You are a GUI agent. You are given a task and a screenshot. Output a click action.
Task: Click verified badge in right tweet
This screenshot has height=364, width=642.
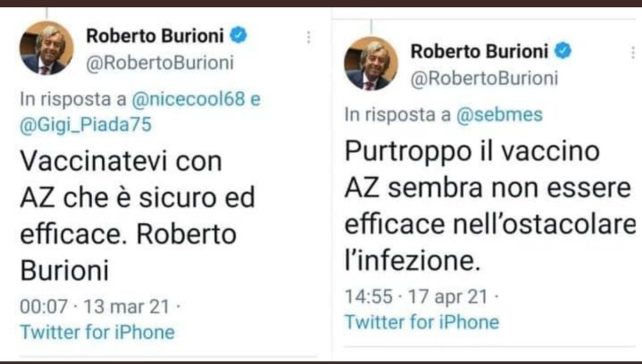(563, 51)
